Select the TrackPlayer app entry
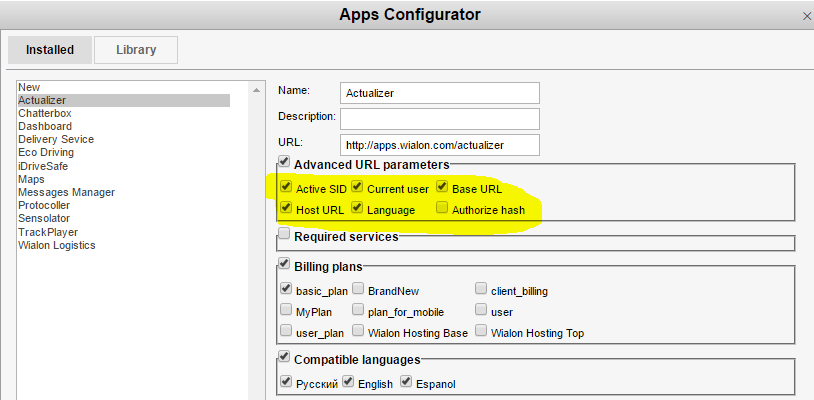814x400 pixels. point(48,232)
